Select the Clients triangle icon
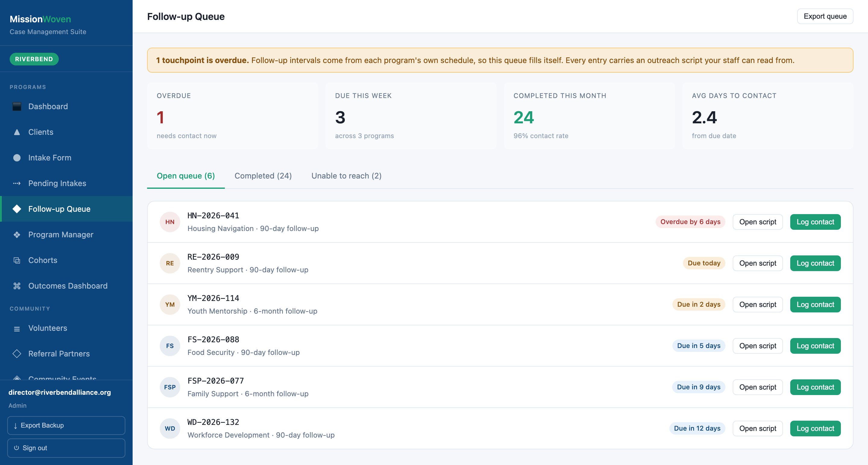868x465 pixels. [x=17, y=132]
